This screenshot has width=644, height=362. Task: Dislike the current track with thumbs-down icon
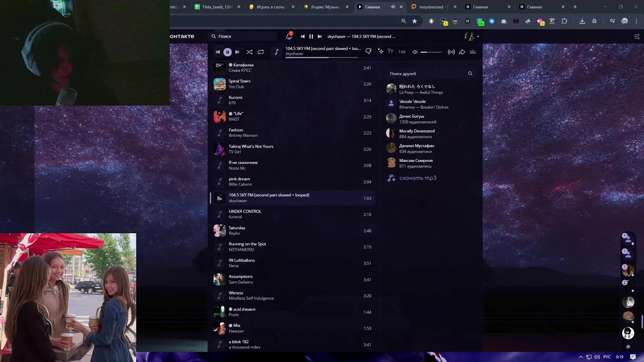368,51
